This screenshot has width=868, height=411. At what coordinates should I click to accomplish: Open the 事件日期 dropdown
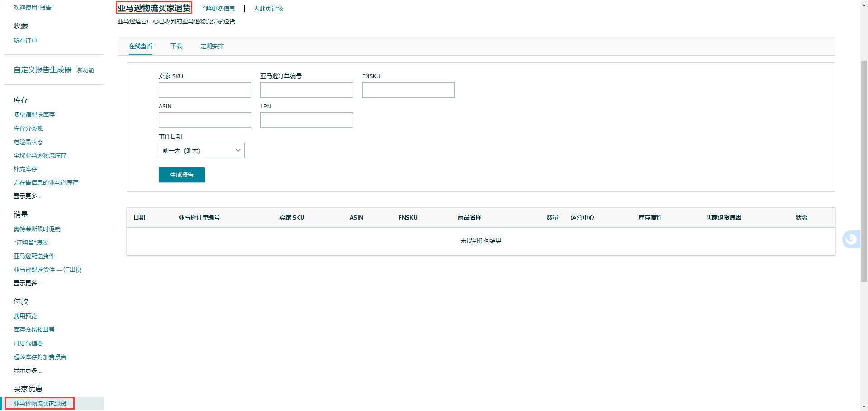201,150
